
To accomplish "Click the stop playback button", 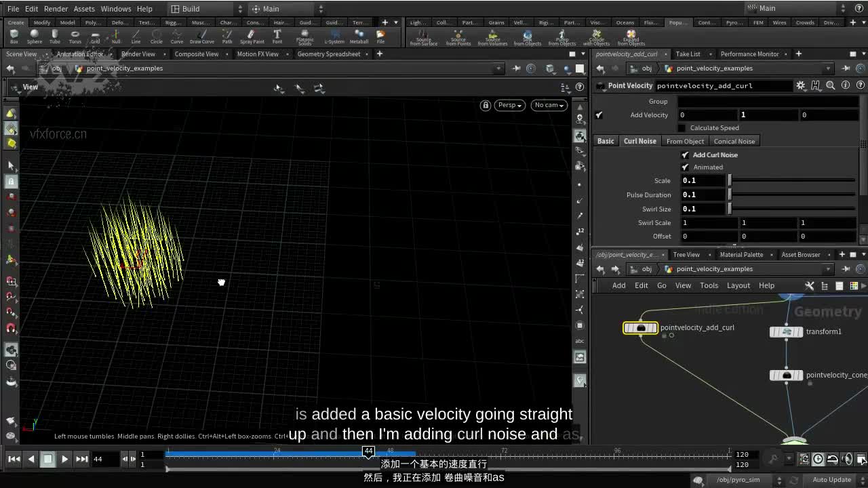I will coord(47,459).
